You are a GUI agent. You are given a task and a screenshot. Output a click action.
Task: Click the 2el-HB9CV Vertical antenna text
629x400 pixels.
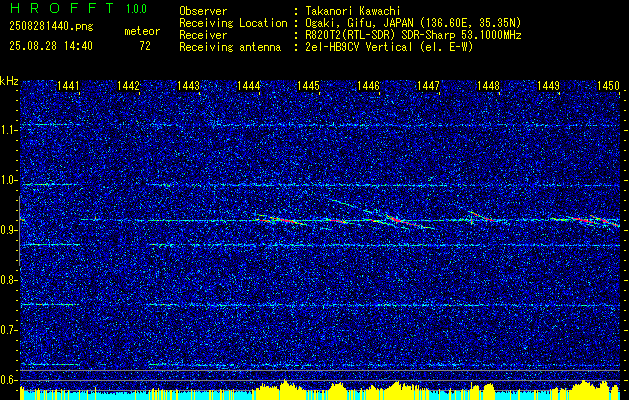point(390,47)
